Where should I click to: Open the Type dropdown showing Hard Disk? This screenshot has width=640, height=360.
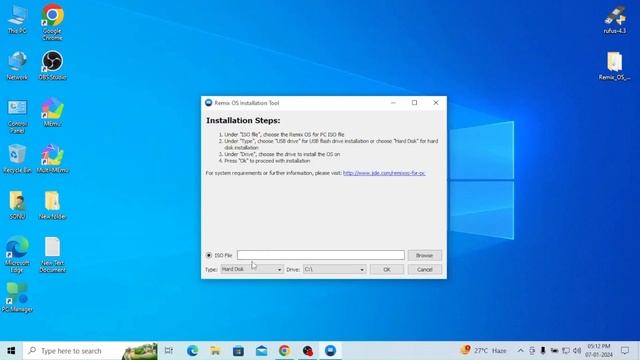click(251, 269)
